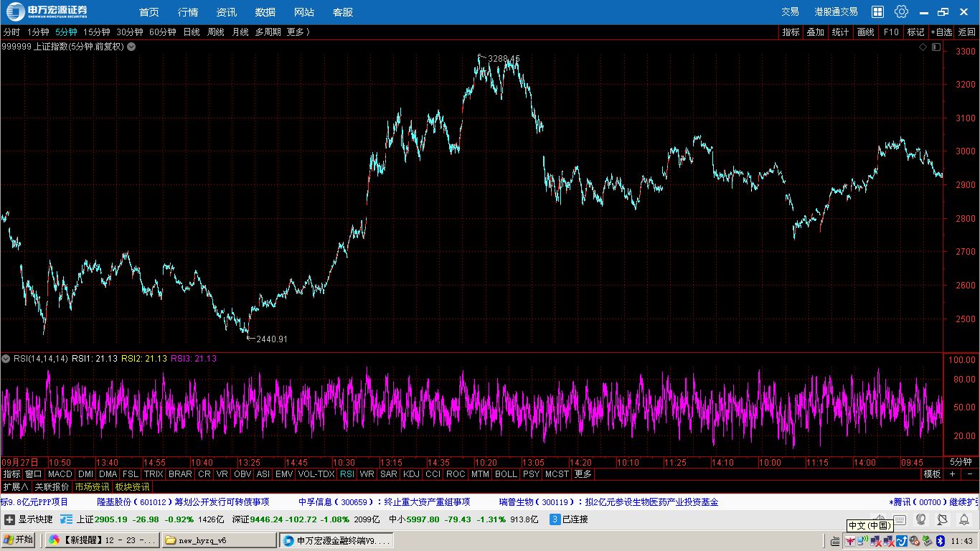980x551 pixels.
Task: Open the 关联报价 tab
Action: click(52, 486)
